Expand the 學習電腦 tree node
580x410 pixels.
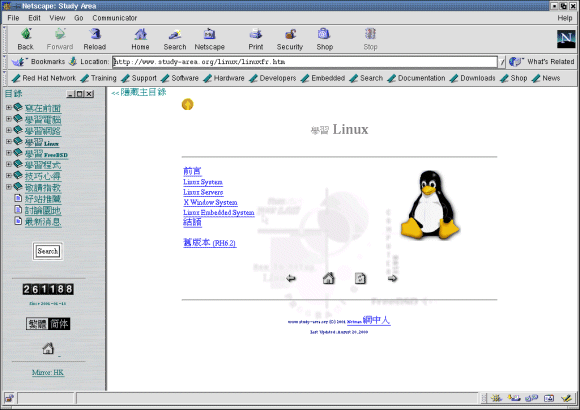point(9,119)
